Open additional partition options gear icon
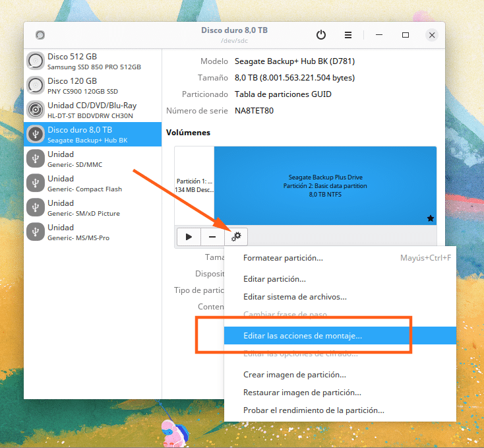The width and height of the screenshot is (484, 448). tap(236, 237)
